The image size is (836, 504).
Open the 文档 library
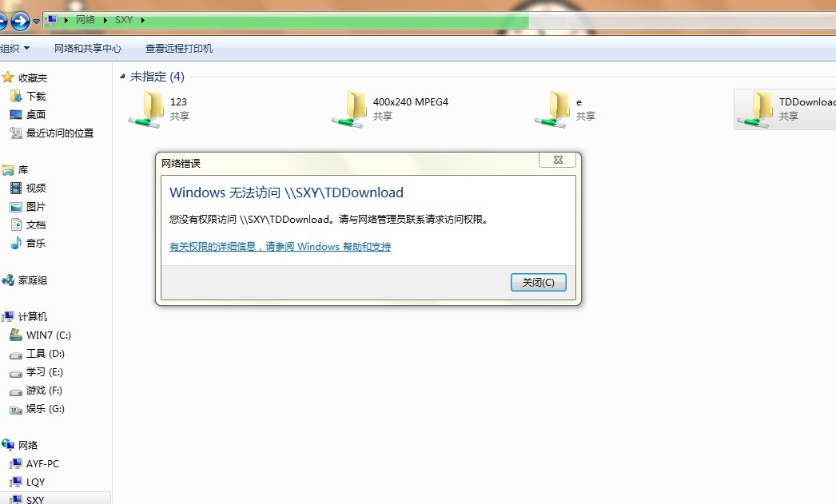[x=36, y=224]
